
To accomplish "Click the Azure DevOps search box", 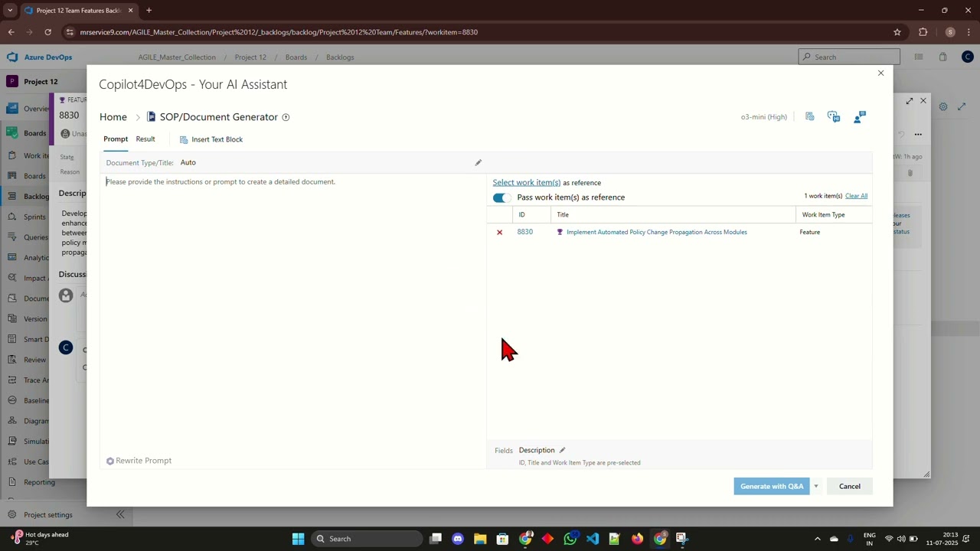I will point(849,57).
